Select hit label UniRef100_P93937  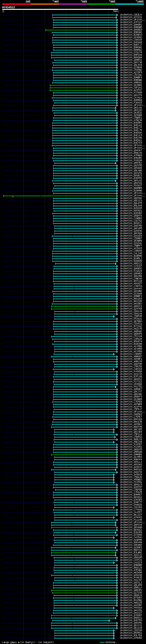click(131, 186)
